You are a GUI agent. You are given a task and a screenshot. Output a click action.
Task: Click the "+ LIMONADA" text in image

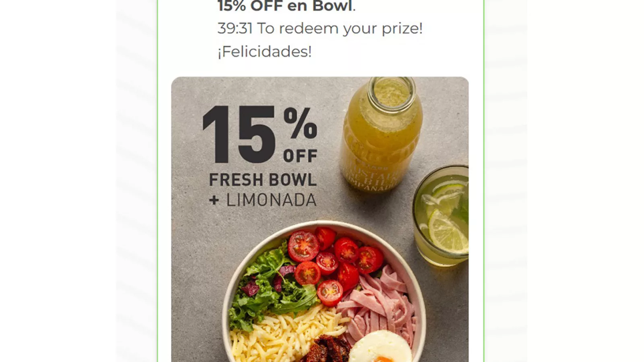tap(263, 200)
